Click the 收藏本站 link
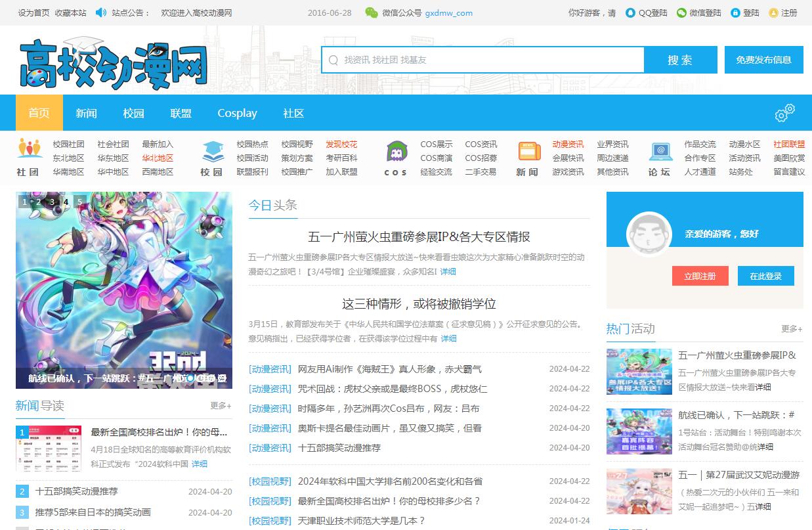The width and height of the screenshot is (812, 530). point(71,12)
